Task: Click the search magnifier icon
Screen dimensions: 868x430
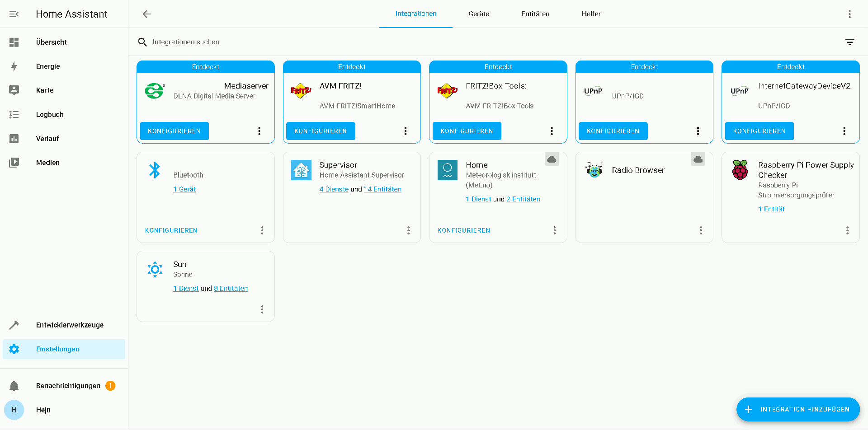Action: coord(142,42)
